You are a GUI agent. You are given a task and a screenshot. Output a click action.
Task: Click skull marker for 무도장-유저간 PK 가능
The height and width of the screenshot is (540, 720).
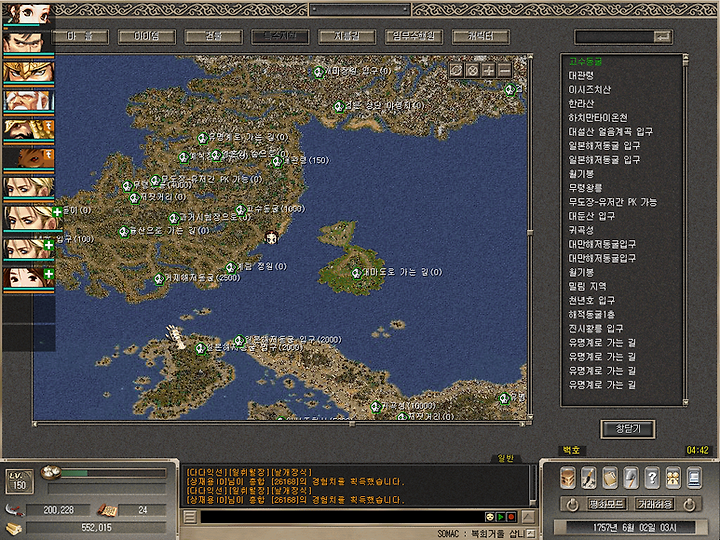156,180
